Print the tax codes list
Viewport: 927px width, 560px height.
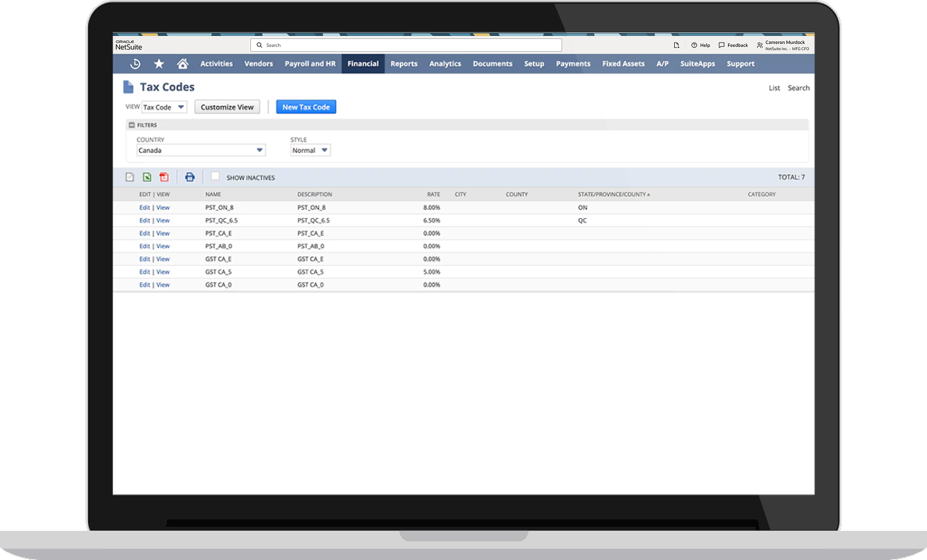(190, 177)
